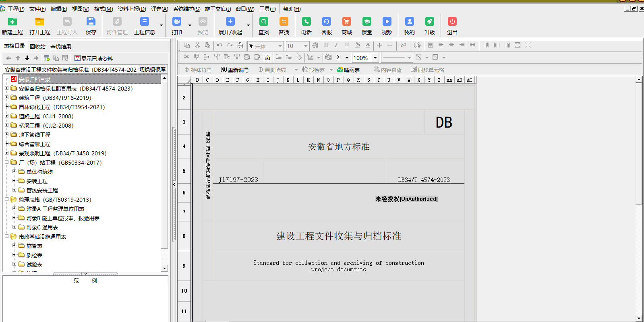Viewport: 644px width, 322px height.
Task: Open the 资料上报 menu
Action: [132, 9]
